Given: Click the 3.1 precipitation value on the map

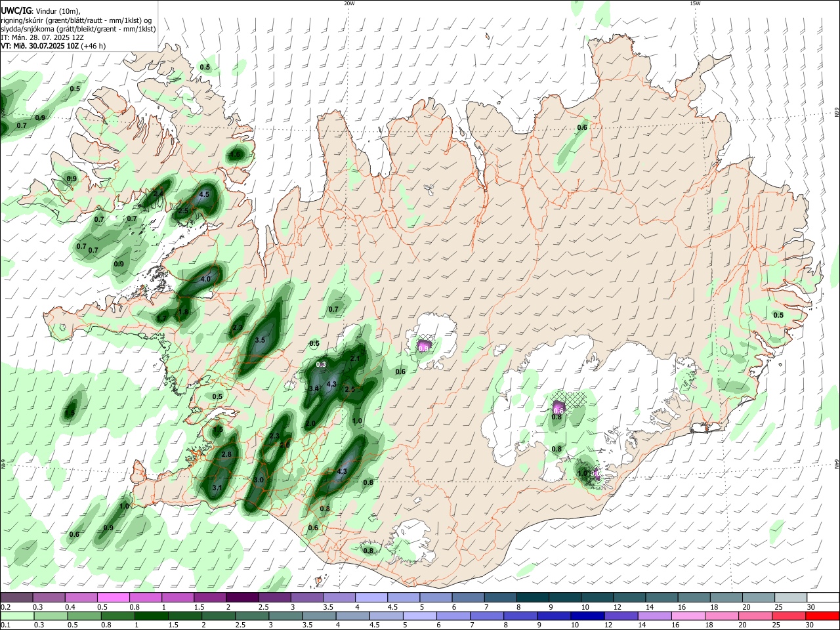Looking at the screenshot, I should pyautogui.click(x=218, y=488).
